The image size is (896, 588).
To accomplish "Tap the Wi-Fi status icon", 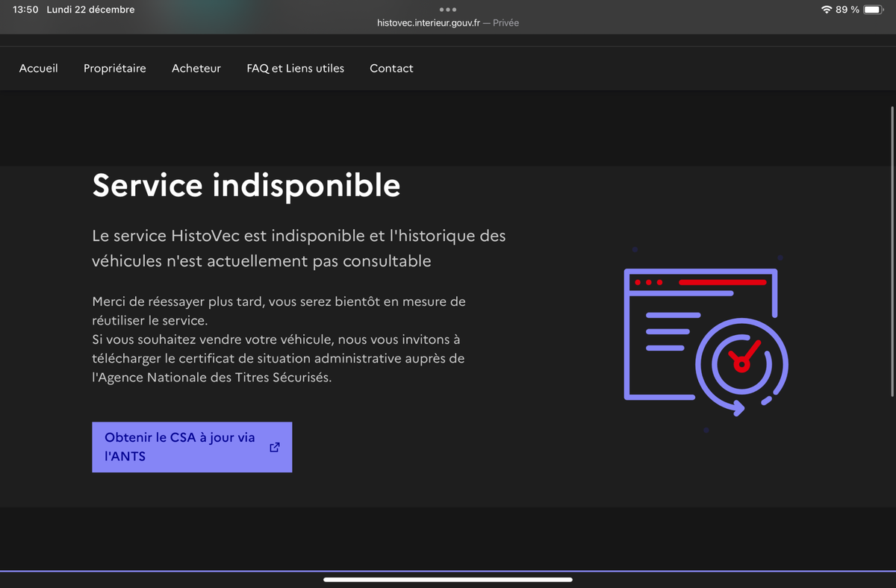I will click(x=826, y=10).
